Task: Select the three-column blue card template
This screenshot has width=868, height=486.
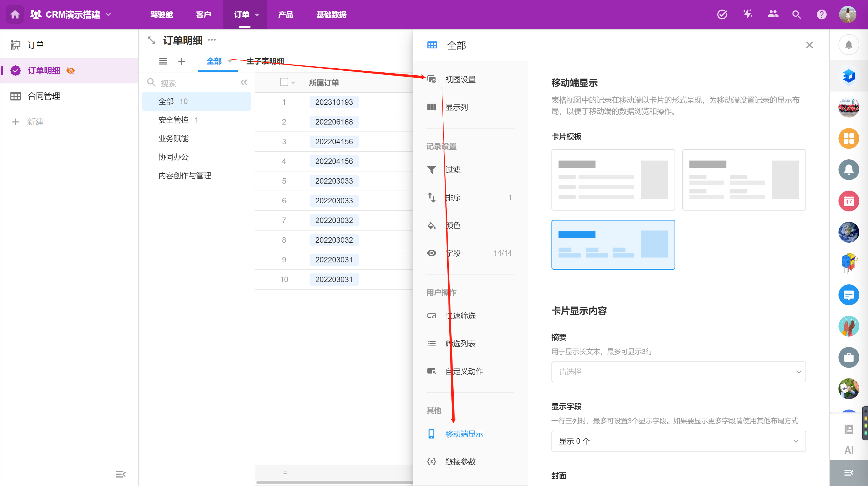Action: [613, 244]
